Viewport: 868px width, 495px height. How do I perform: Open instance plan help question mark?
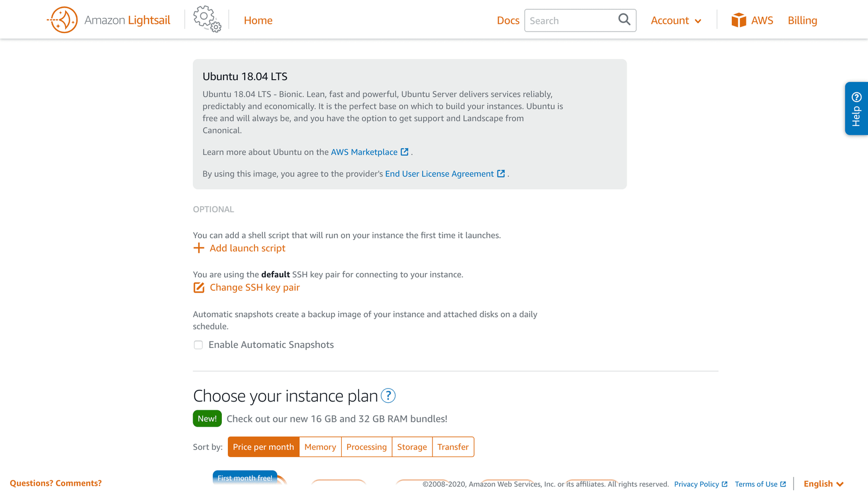click(x=388, y=396)
